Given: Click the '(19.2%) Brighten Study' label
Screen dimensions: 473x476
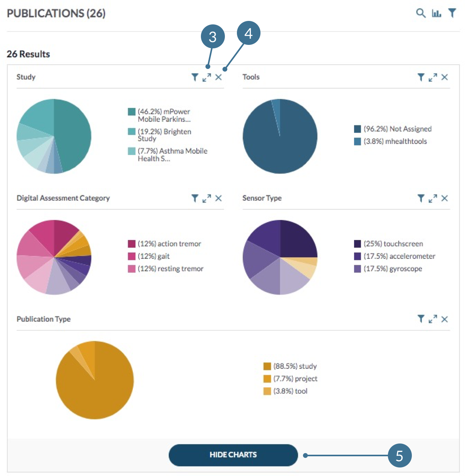Looking at the screenshot, I should [x=165, y=135].
